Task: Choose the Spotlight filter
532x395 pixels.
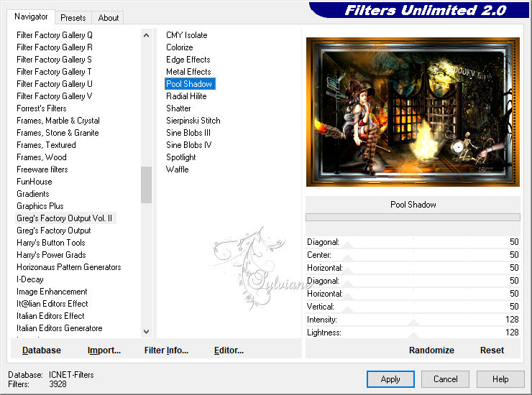Action: pos(181,157)
